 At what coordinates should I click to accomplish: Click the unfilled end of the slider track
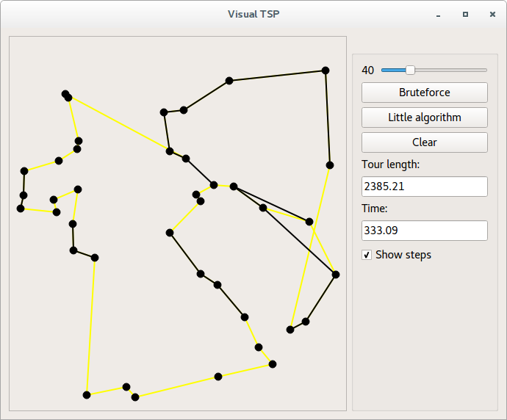coord(456,70)
